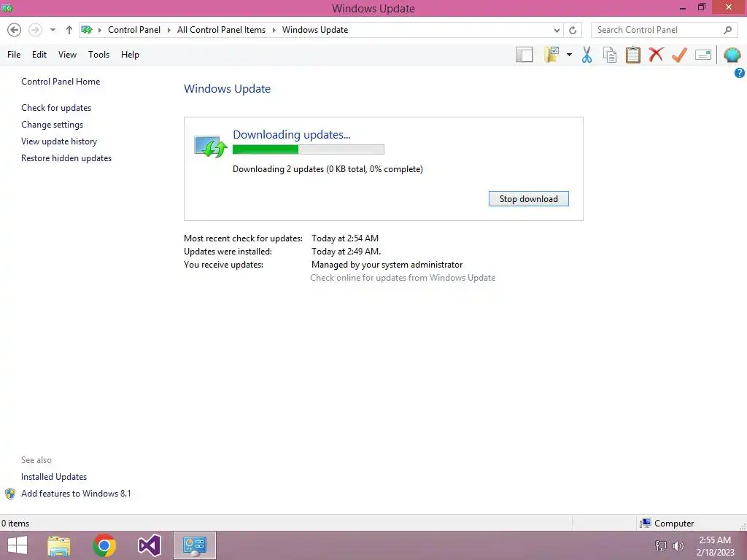
Task: Select All Control Panel Items breadcrumb
Action: coord(222,30)
